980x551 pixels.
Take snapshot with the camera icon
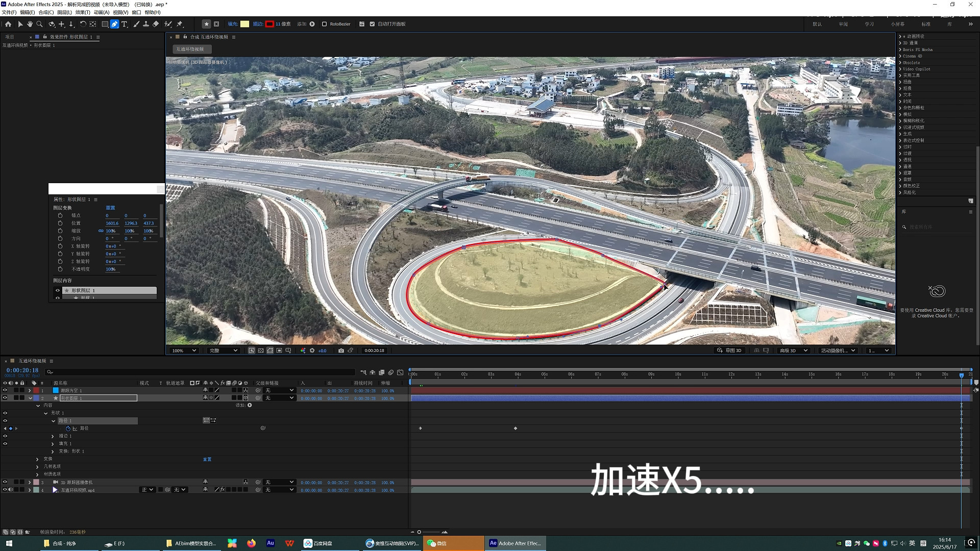coord(341,350)
